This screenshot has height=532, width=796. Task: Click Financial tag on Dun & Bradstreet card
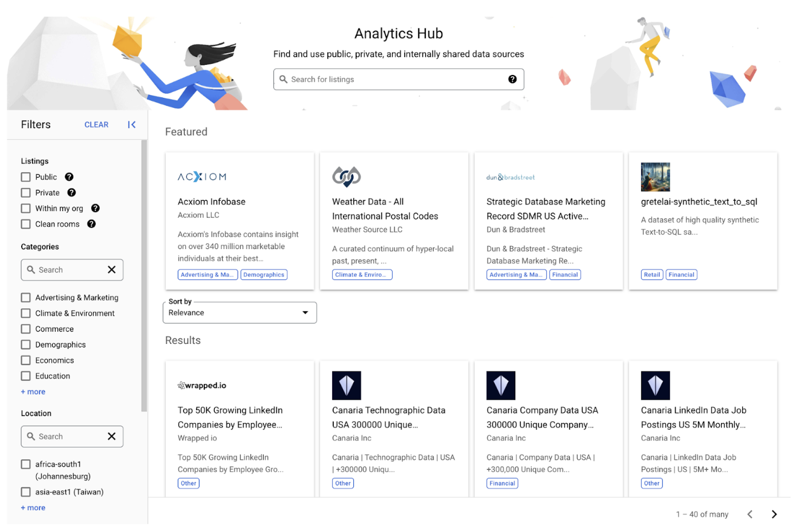565,274
